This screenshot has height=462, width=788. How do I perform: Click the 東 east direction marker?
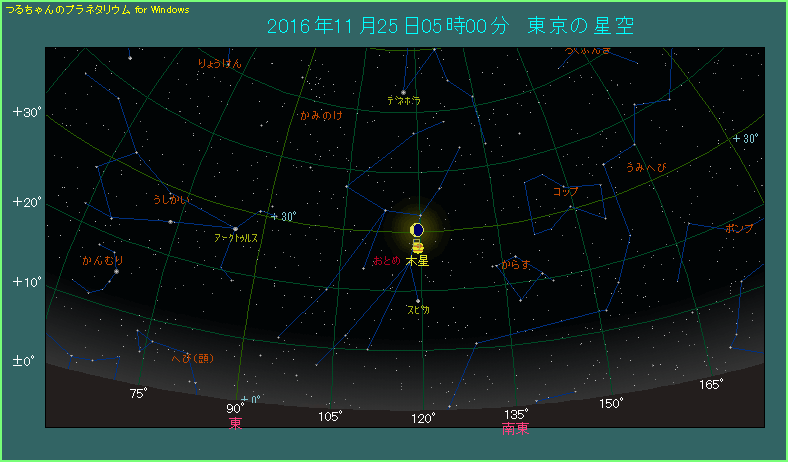click(x=235, y=424)
